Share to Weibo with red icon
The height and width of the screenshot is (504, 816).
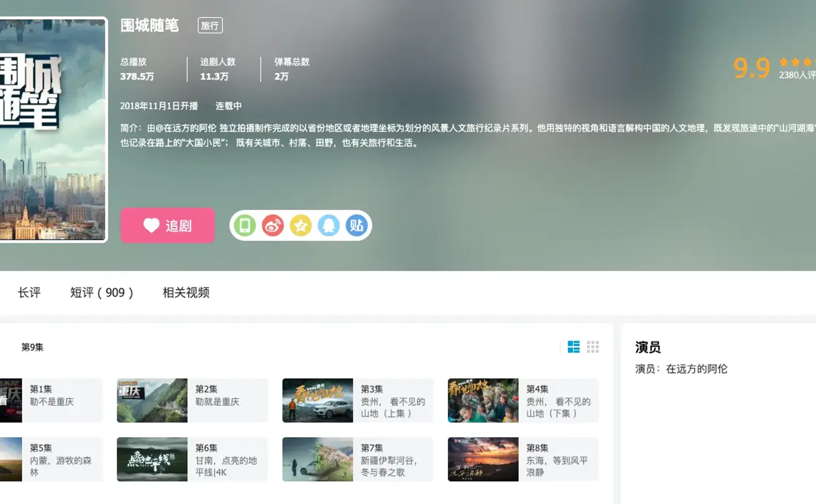click(273, 226)
